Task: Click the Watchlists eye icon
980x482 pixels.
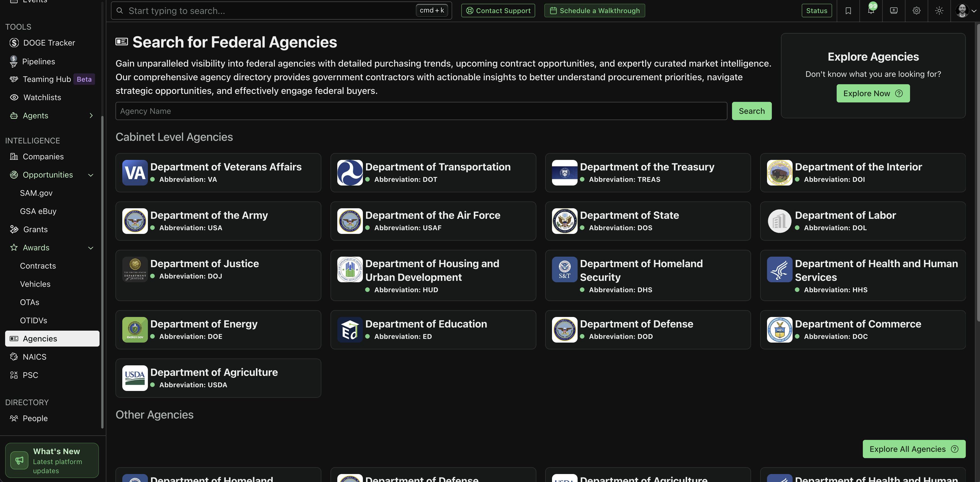Action: (14, 98)
